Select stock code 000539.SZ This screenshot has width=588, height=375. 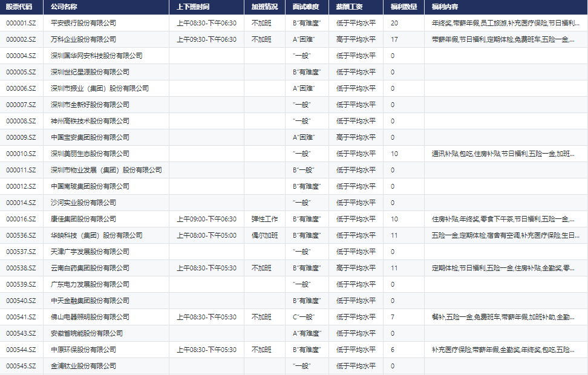21,284
